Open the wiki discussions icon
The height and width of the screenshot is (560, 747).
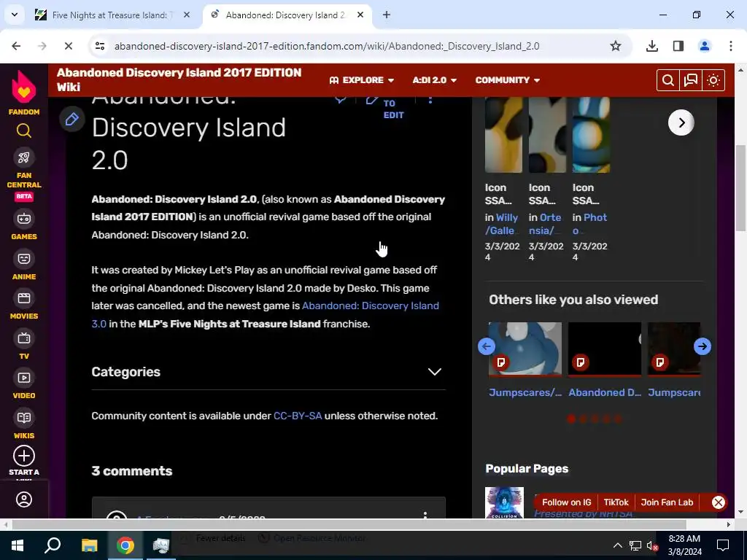pos(691,80)
